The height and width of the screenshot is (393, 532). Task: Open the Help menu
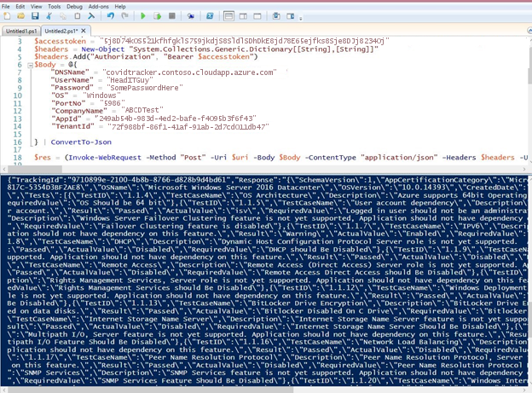pyautogui.click(x=120, y=7)
